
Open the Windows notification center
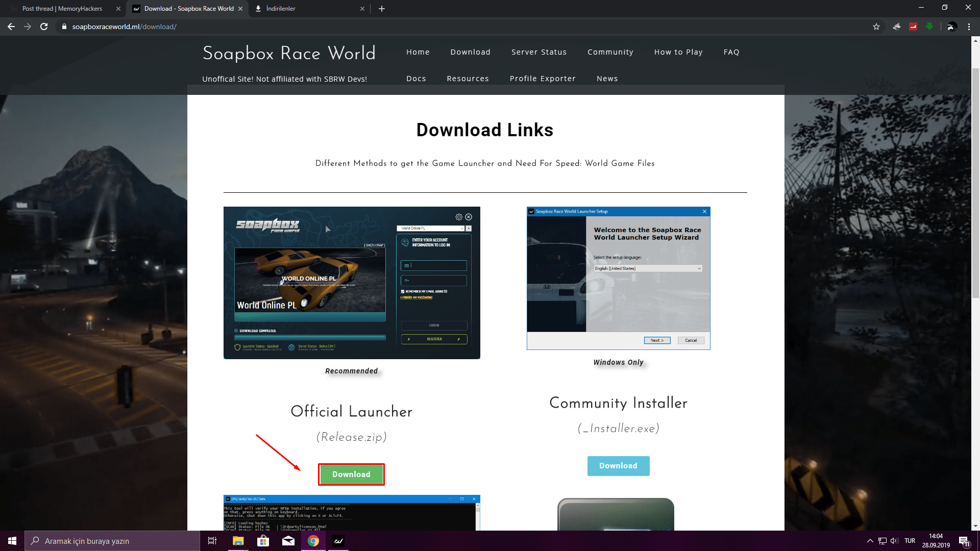click(964, 541)
